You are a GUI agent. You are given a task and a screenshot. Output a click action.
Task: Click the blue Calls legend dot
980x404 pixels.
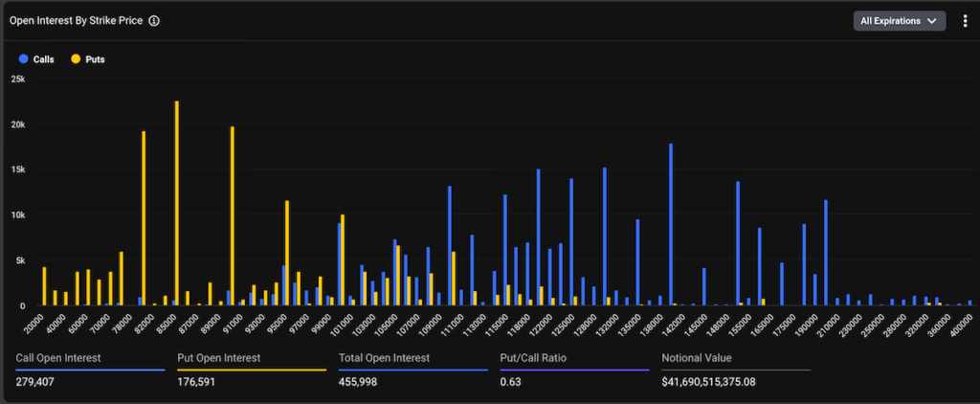tap(23, 59)
